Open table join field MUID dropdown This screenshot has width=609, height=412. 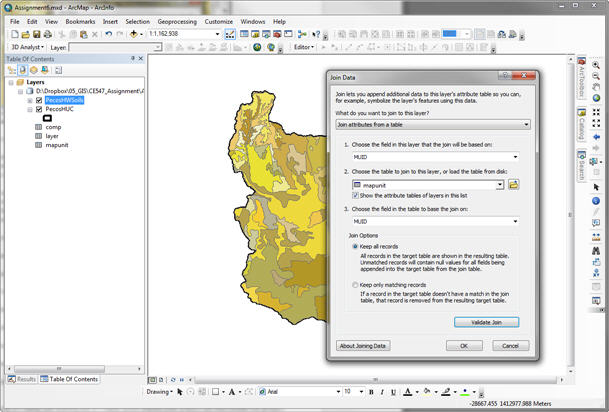[435, 221]
